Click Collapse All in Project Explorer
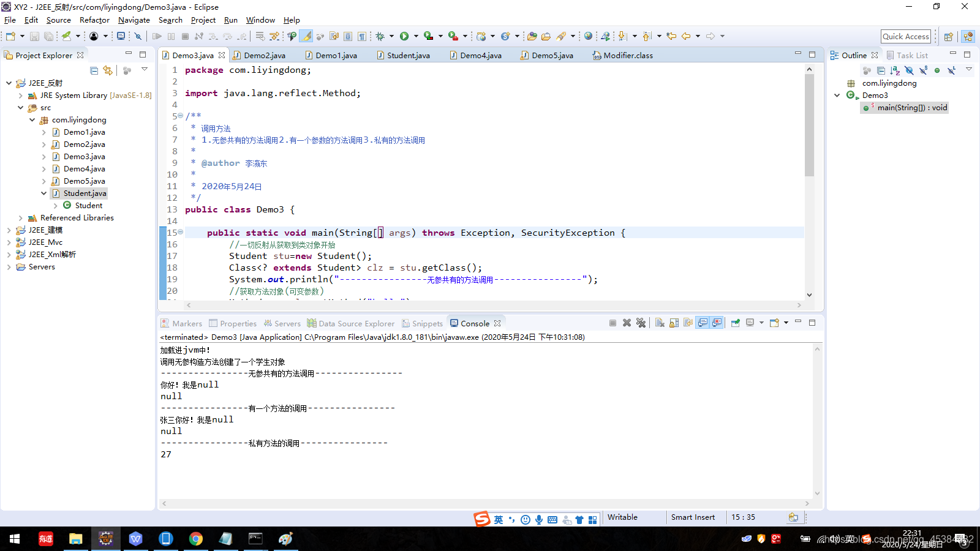Screen dimensions: 980x551 pyautogui.click(x=94, y=70)
